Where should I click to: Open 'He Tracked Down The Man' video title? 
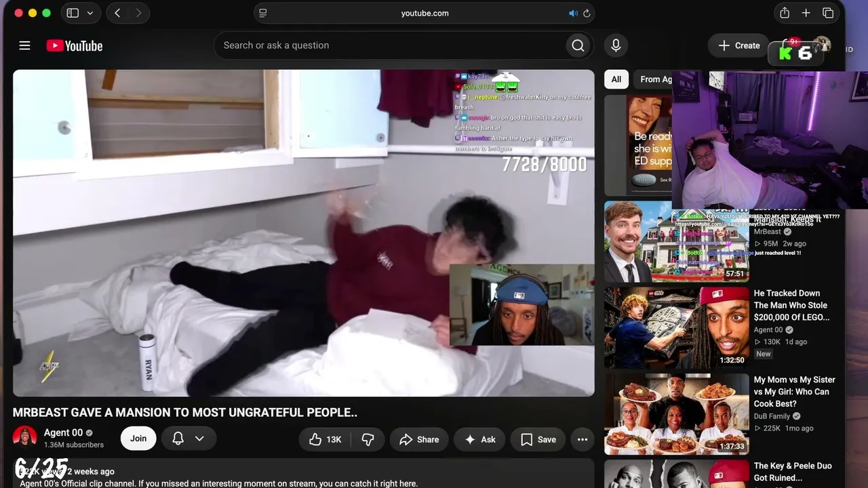tap(791, 305)
